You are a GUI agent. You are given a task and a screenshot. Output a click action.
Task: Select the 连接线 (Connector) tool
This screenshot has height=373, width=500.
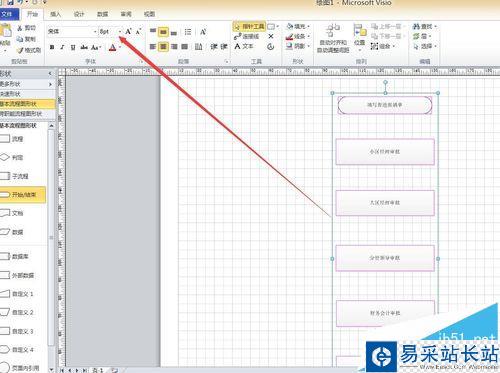[247, 36]
